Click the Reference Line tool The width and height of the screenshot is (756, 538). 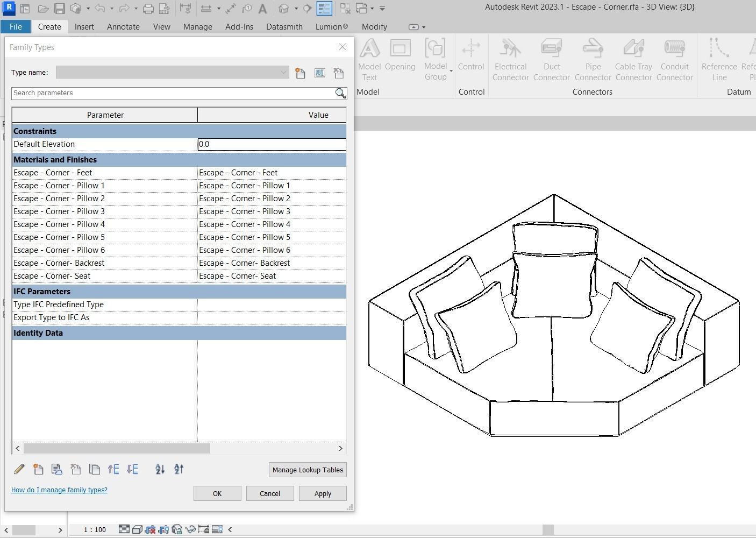(719, 60)
